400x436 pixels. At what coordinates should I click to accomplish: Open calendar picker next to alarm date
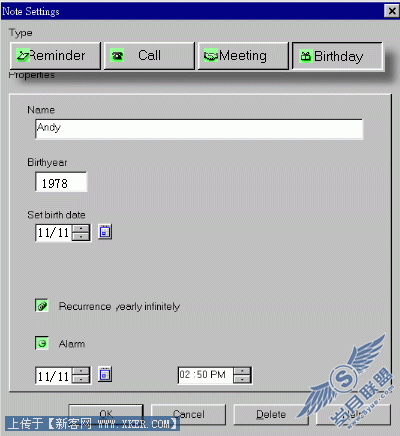tap(105, 374)
